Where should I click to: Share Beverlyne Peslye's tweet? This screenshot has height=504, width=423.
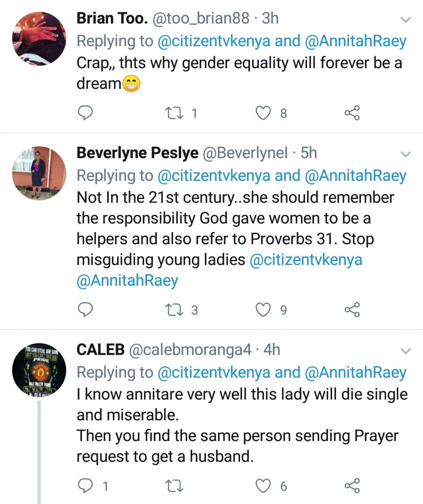352,310
